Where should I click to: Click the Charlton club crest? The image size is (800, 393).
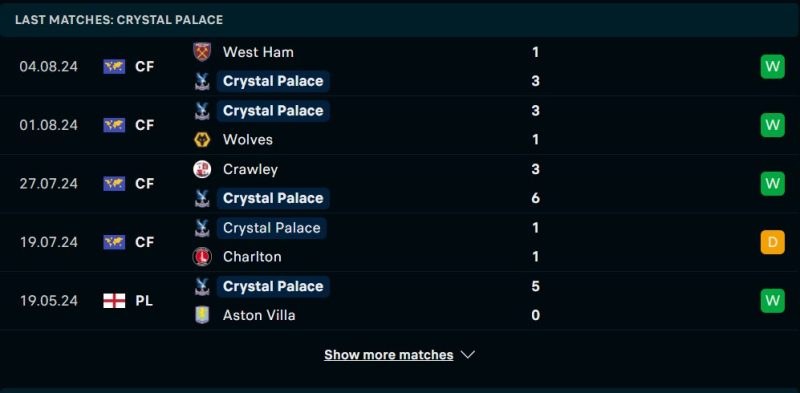click(202, 257)
